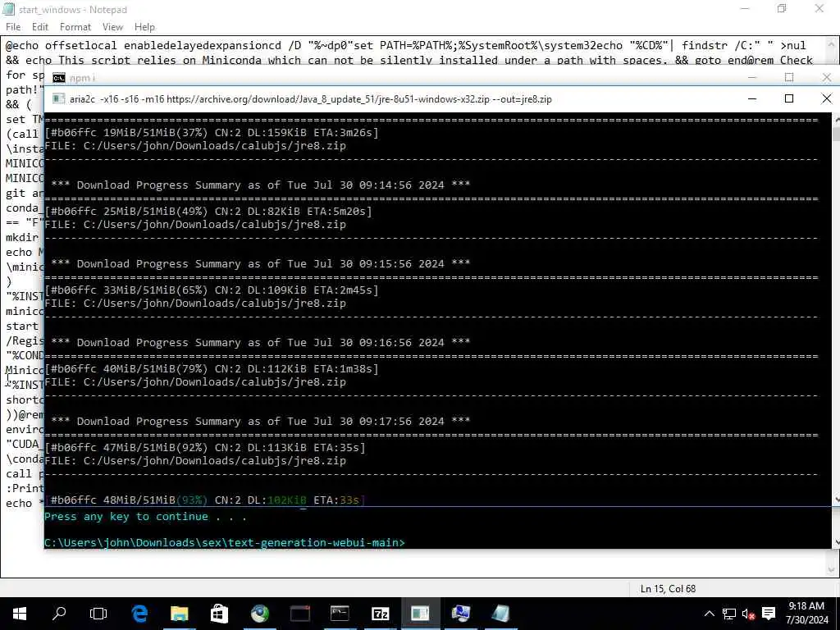Open the computer monitors taskbar icon
840x630 pixels.
(x=460, y=614)
